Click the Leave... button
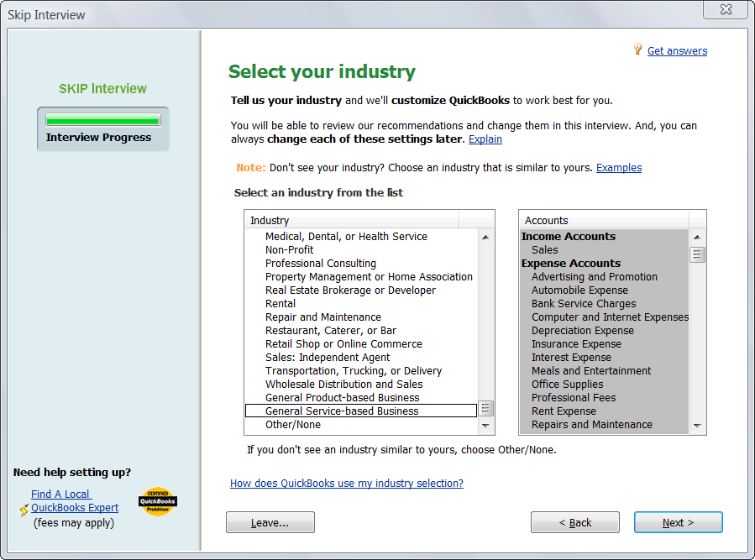 tap(270, 522)
